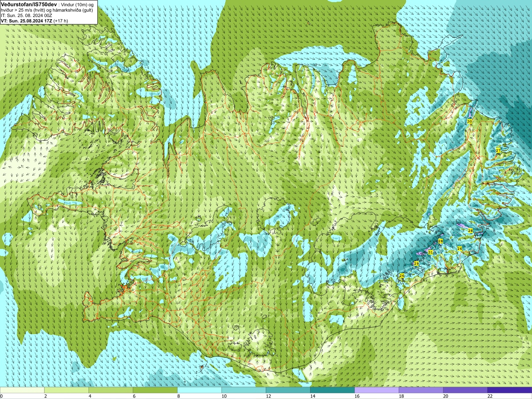Select the palest 0–2 m/s legend swatch
This screenshot has height=399, width=532.
pos(22,390)
